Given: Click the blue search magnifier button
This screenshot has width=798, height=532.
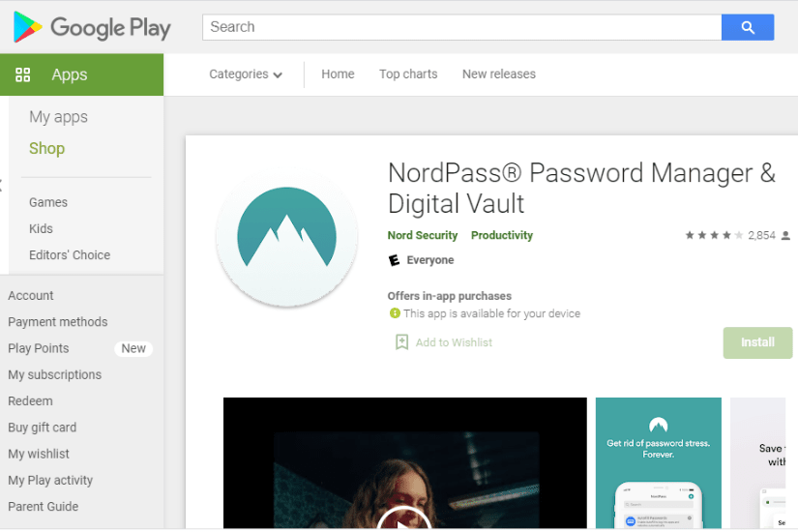Looking at the screenshot, I should (747, 27).
